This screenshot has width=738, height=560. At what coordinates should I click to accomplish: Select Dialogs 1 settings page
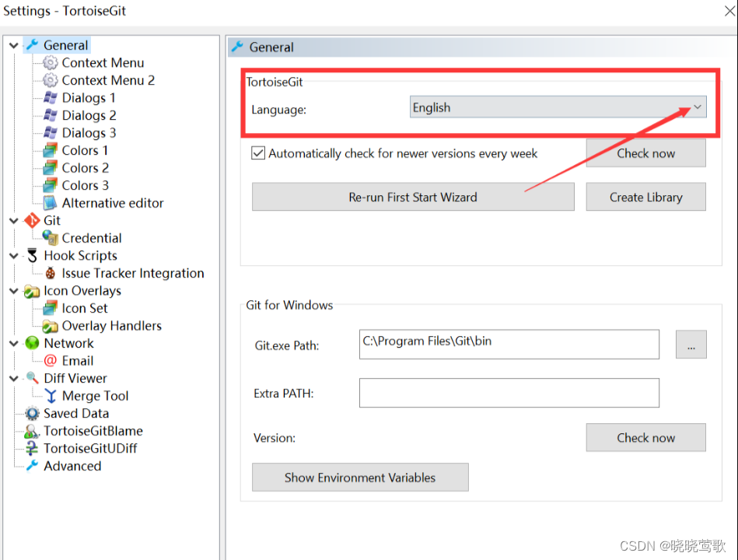coord(89,98)
